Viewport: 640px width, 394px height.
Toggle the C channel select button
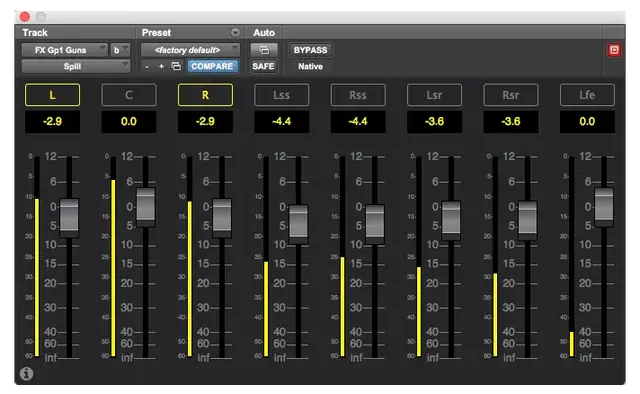click(129, 95)
